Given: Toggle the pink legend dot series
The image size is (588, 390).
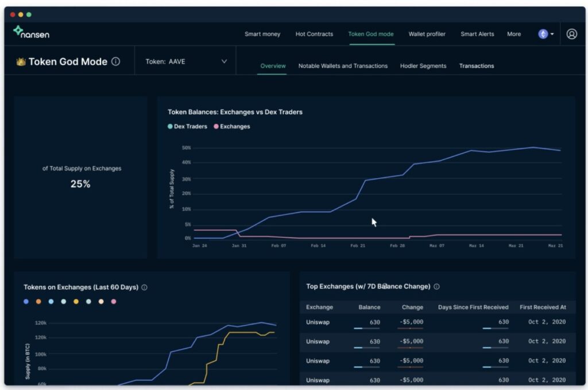Looking at the screenshot, I should coord(114,302).
